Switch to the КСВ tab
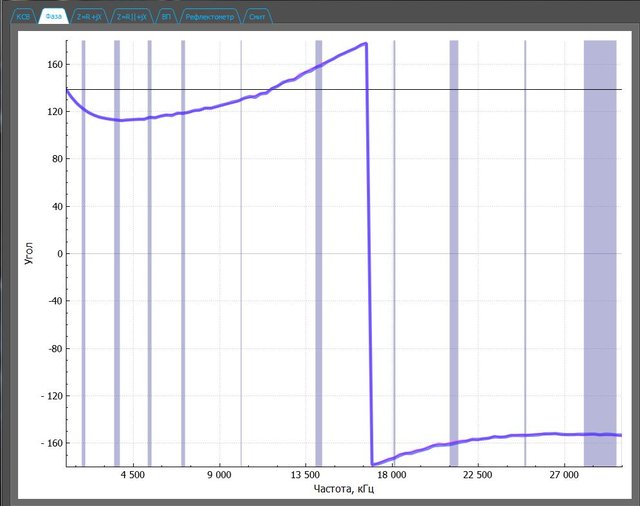Screen dimensions: 640x506 pos(24,17)
